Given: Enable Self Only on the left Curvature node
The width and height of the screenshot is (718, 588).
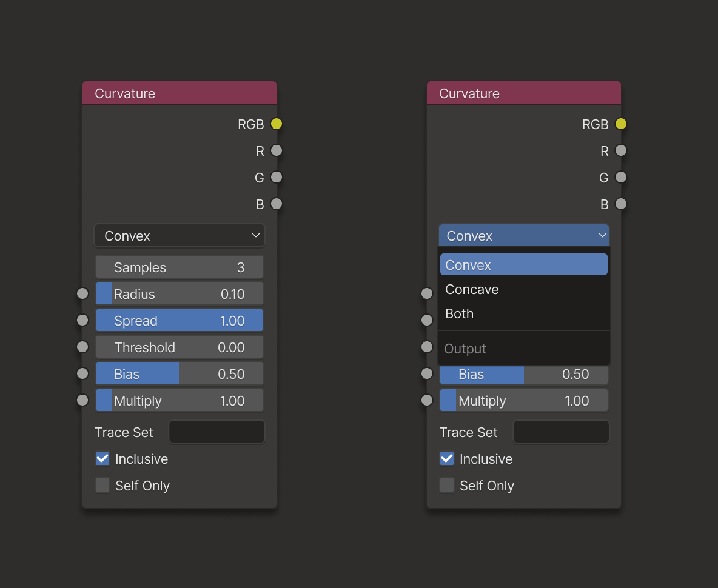Looking at the screenshot, I should click(102, 486).
